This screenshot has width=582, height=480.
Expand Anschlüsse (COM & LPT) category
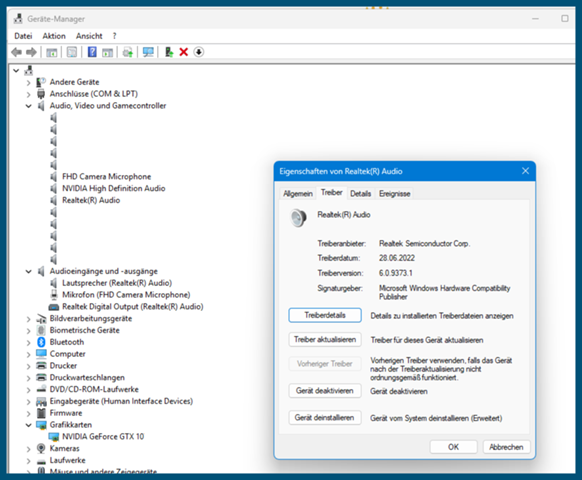(x=29, y=94)
